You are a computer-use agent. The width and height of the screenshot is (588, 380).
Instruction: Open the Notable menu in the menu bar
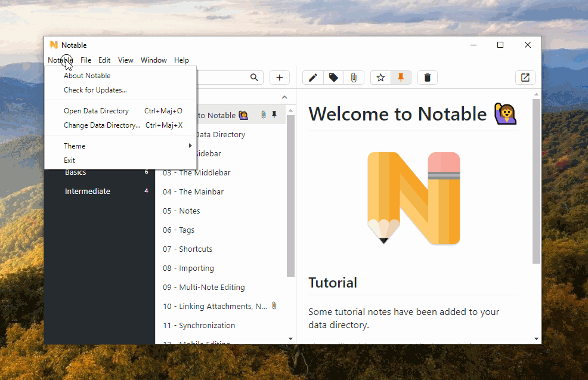coord(60,60)
